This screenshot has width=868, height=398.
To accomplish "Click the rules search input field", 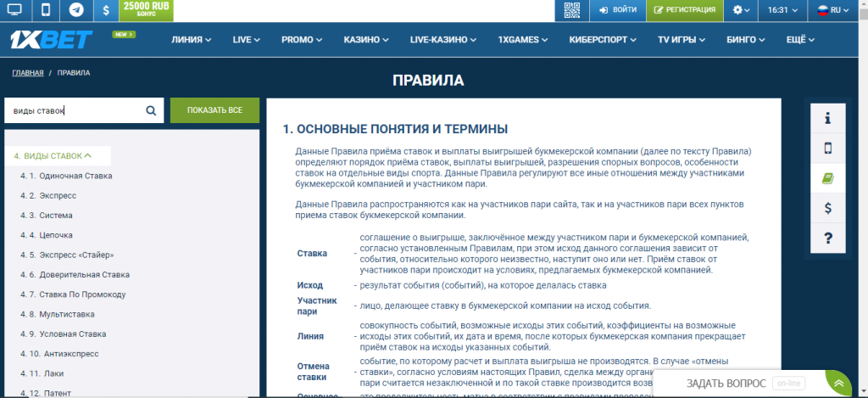I will click(72, 110).
